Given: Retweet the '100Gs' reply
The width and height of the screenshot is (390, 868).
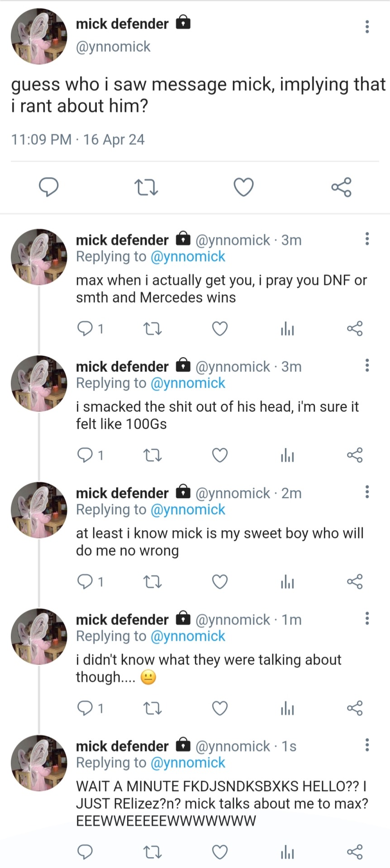Looking at the screenshot, I should pos(152,455).
